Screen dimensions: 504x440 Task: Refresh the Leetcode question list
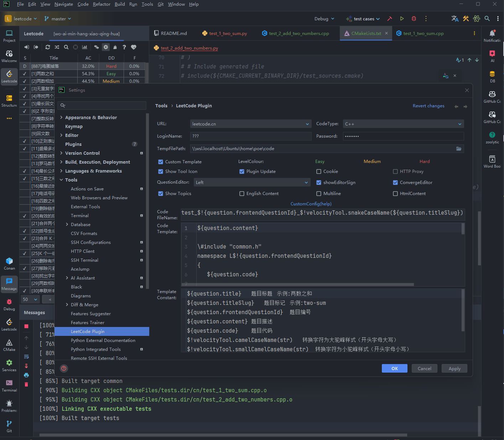(48, 47)
